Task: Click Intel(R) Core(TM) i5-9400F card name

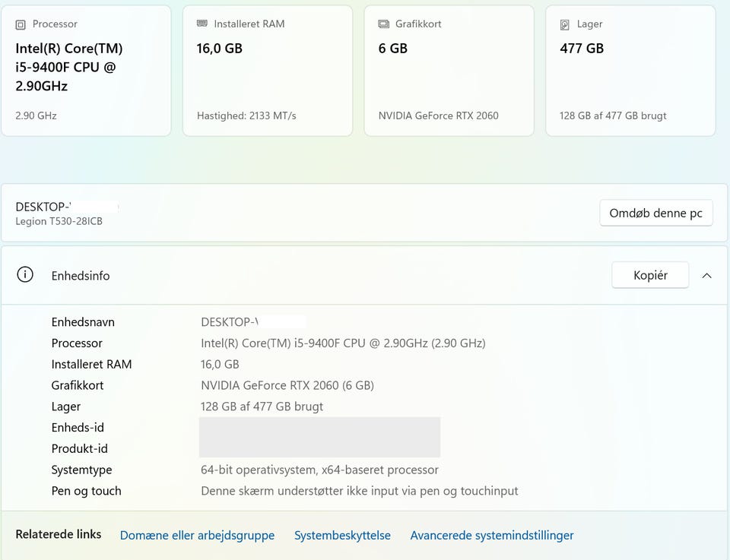Action: (x=69, y=68)
